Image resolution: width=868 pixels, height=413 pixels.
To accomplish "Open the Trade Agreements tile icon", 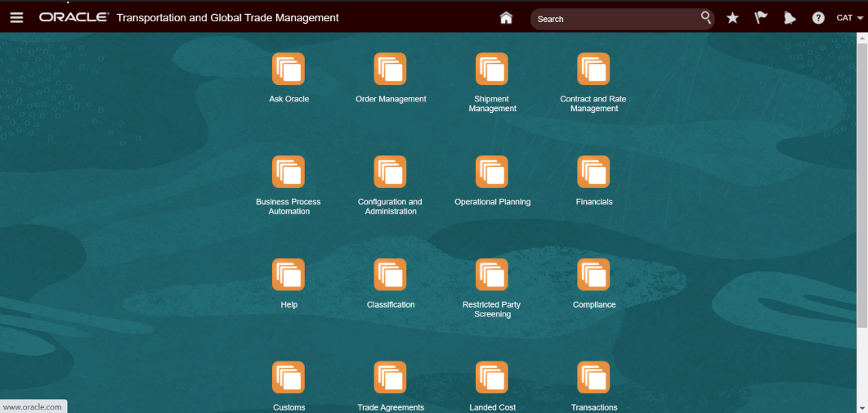I will [x=390, y=378].
